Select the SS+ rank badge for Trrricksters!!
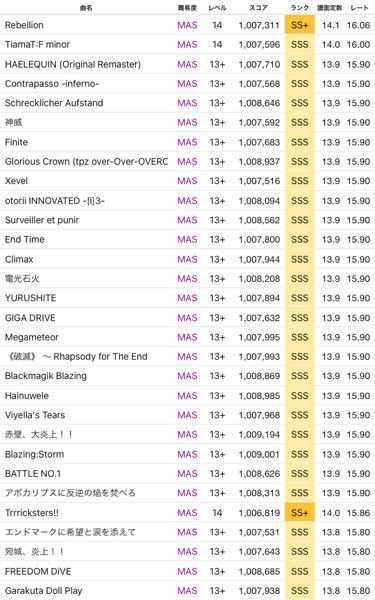 click(300, 513)
